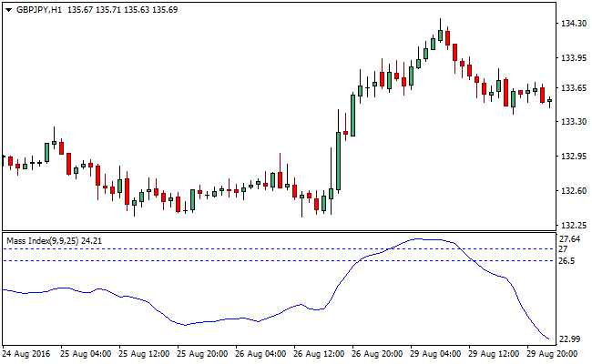Click the 24 Aug 2016 time label
Viewport: 592px width, 364px height.
coord(27,353)
